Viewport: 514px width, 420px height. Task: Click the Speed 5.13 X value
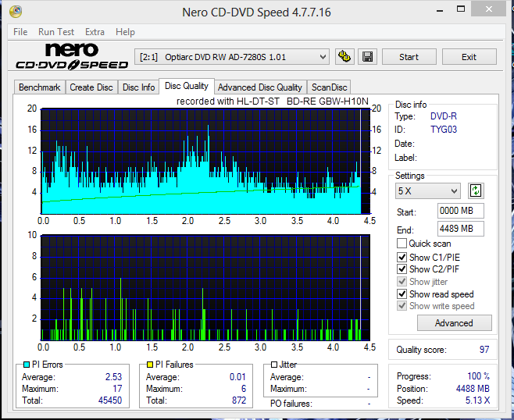[477, 400]
